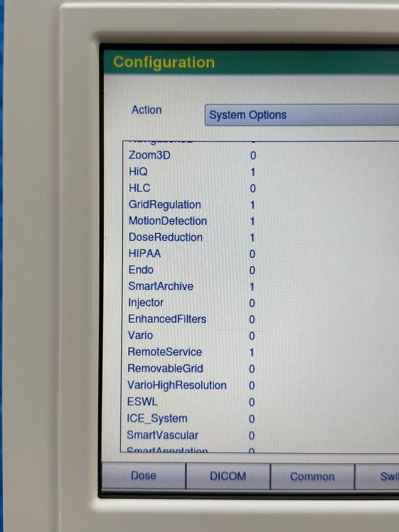This screenshot has width=399, height=532.
Task: Click the value 0 beside Endo
Action: click(252, 270)
